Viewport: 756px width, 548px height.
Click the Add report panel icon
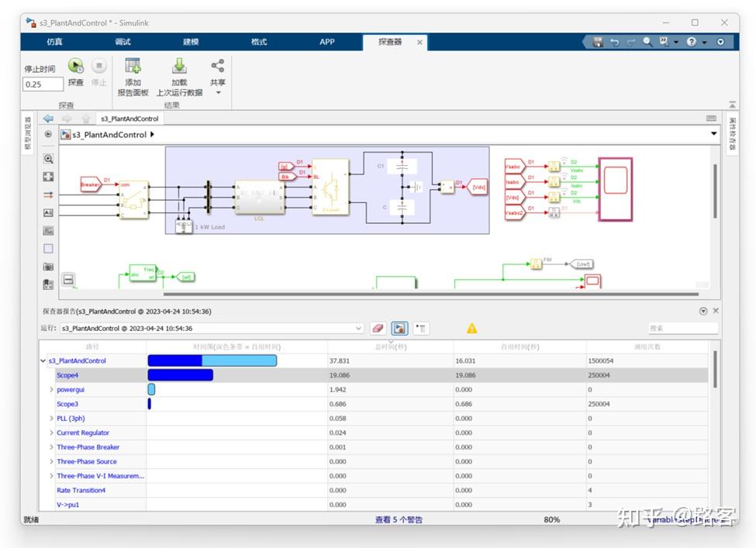(133, 66)
